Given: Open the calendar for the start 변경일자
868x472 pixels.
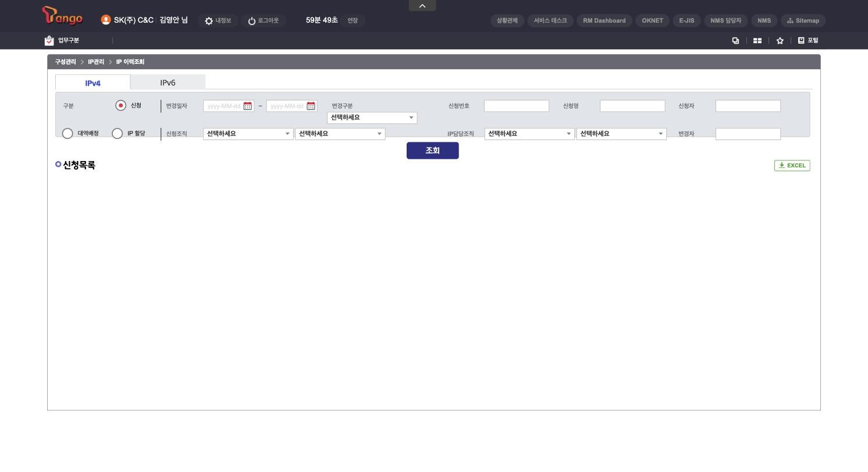Looking at the screenshot, I should (x=248, y=106).
